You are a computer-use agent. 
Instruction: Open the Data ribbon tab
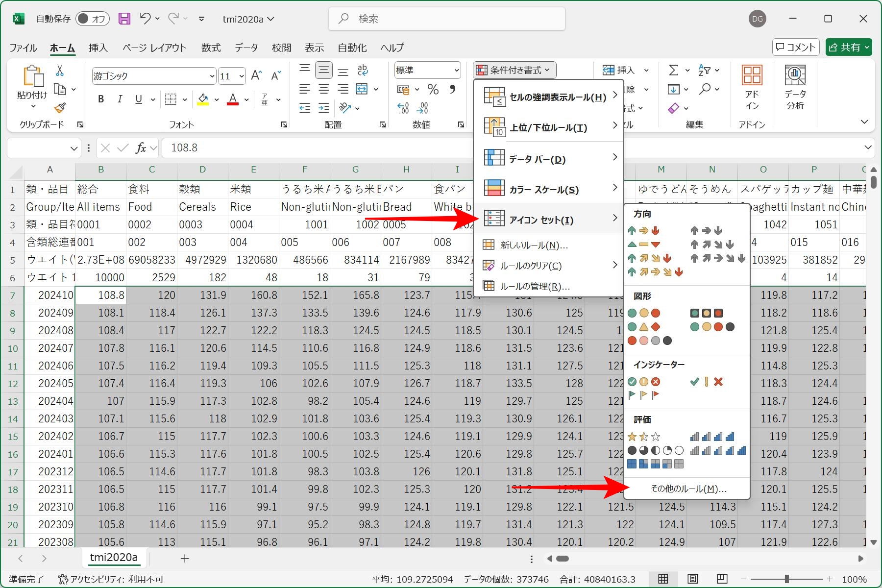(246, 48)
